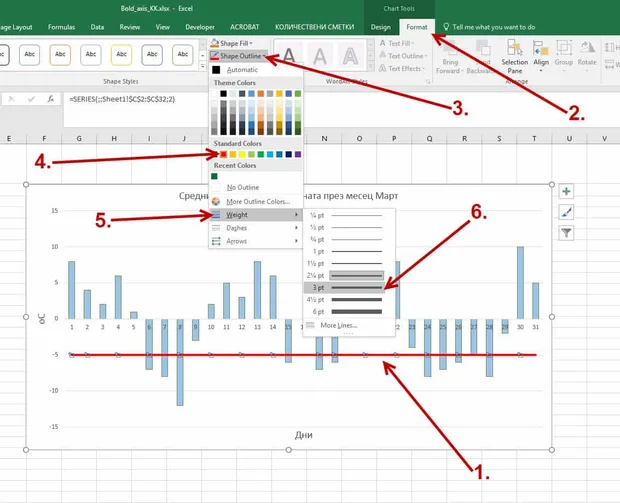Select column G header
This screenshot has width=620, height=503.
coord(79,138)
